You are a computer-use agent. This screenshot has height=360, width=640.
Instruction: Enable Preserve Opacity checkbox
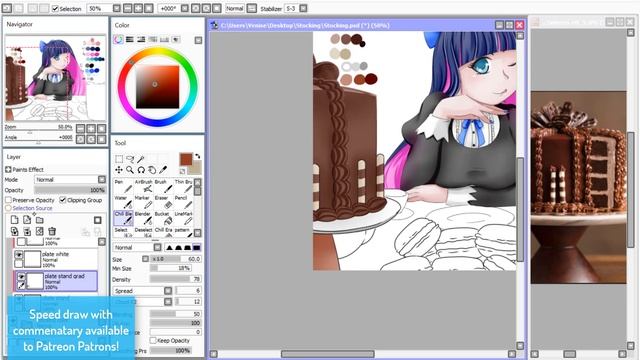tap(8, 200)
